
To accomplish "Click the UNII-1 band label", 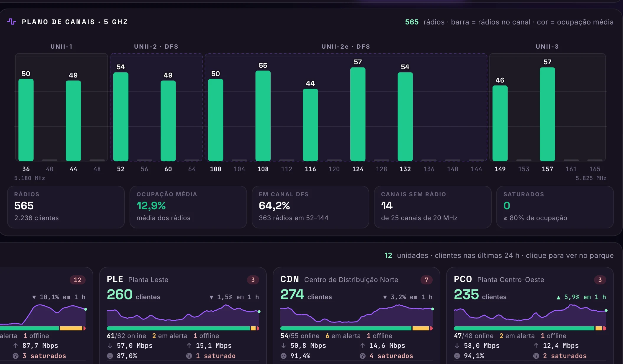I will point(61,47).
